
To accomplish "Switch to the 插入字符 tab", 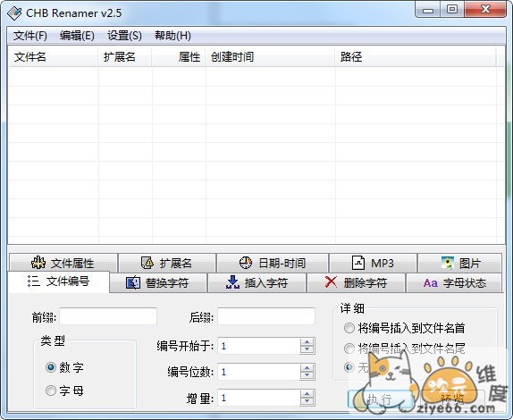I will pyautogui.click(x=257, y=282).
